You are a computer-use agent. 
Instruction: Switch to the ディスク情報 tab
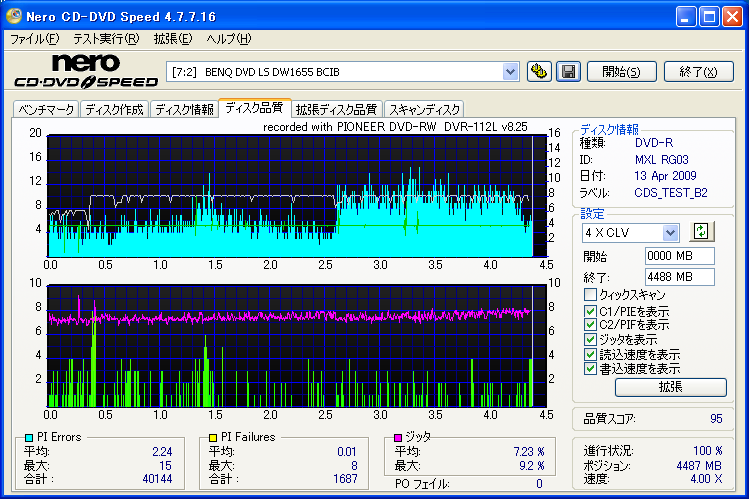point(184,109)
